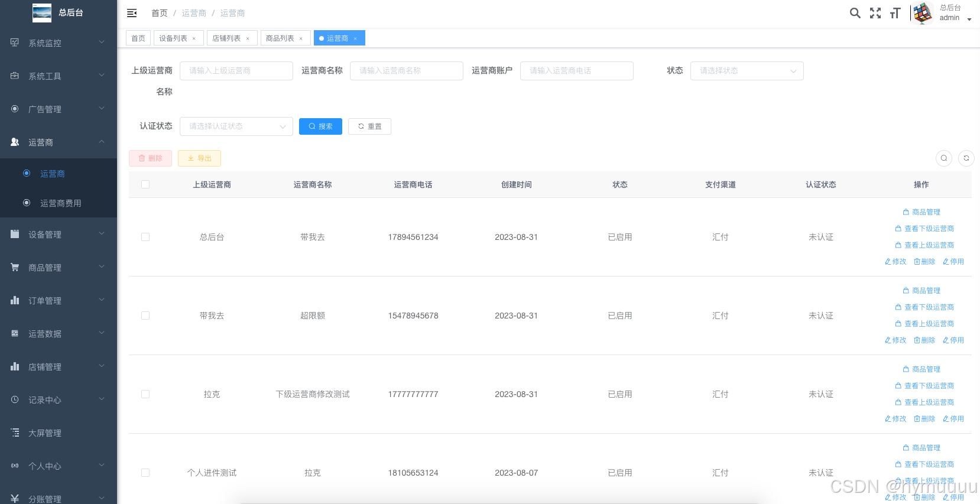Close the 设备列表 tab

(194, 38)
